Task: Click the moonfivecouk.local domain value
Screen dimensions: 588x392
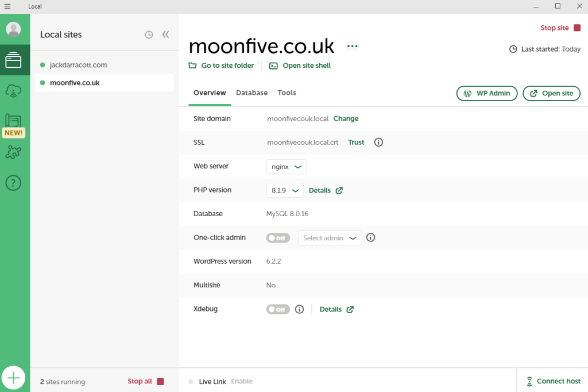Action: point(298,118)
